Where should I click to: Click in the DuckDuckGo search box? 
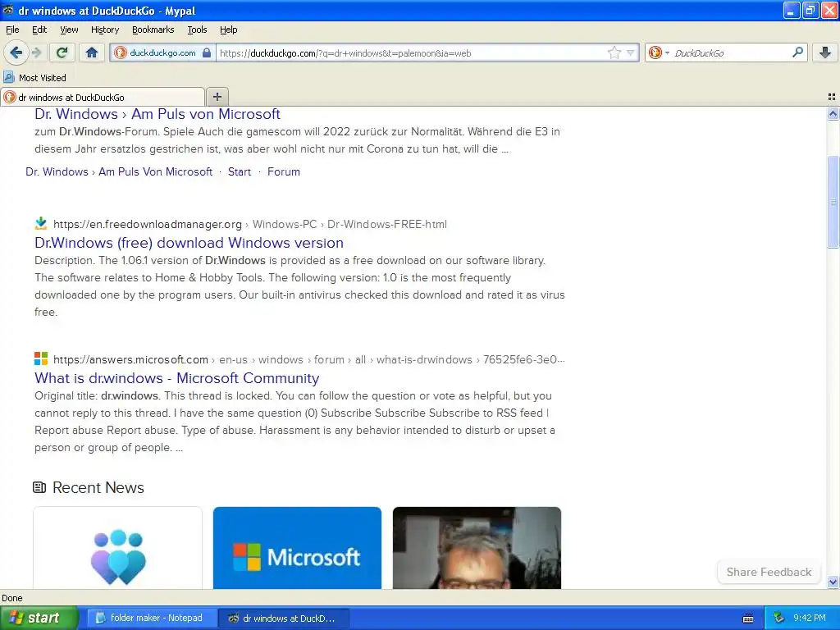[x=731, y=53]
